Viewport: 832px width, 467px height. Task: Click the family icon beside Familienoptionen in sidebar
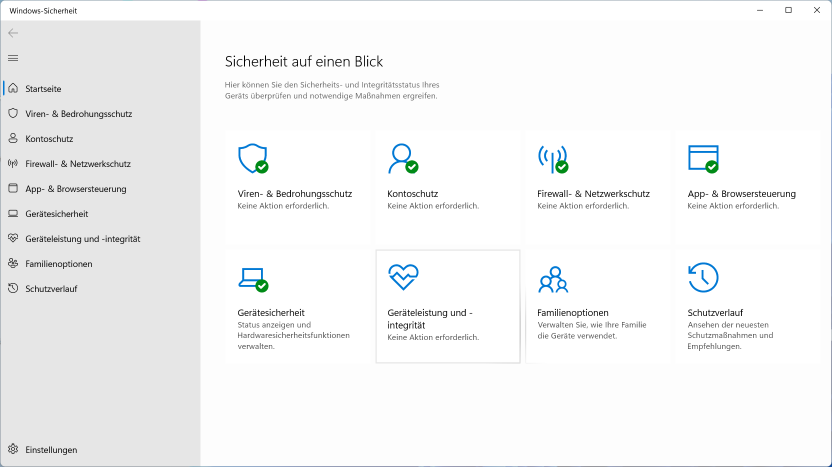(13, 263)
